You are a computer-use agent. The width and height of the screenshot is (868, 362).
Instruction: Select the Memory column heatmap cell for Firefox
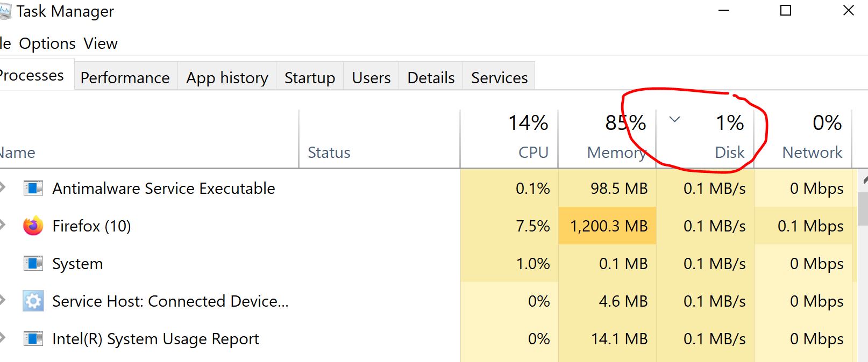click(607, 226)
